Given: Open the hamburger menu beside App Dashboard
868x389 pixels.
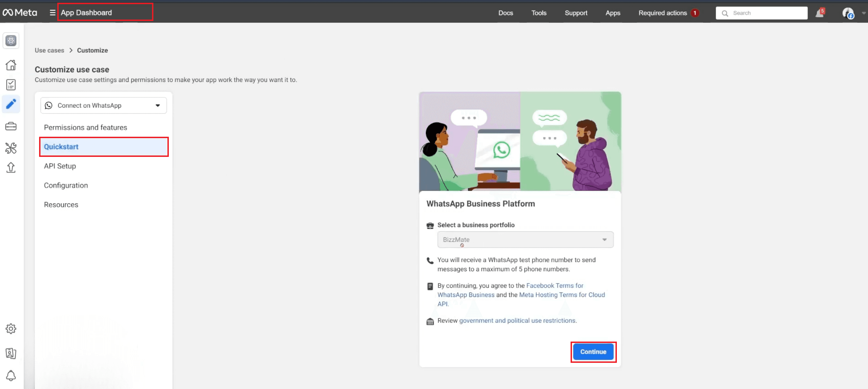Looking at the screenshot, I should click(52, 12).
